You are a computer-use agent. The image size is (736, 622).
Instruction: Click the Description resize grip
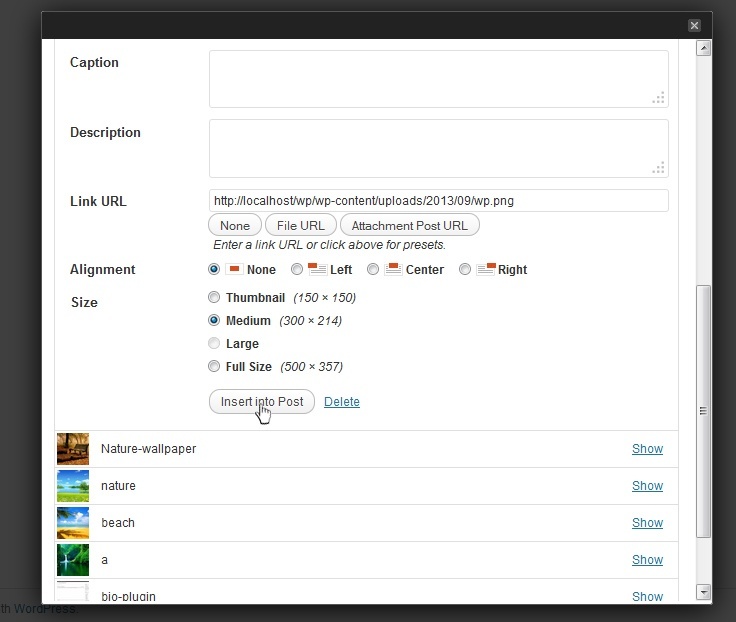click(x=659, y=168)
